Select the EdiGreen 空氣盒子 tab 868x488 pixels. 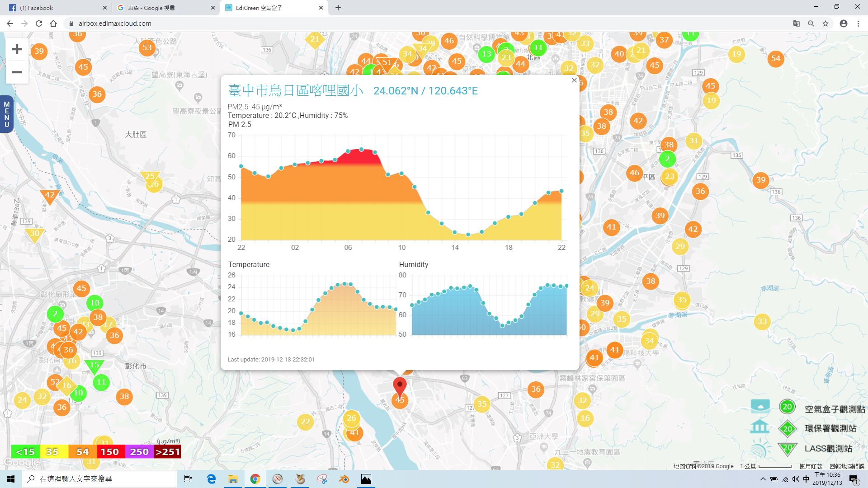(274, 8)
